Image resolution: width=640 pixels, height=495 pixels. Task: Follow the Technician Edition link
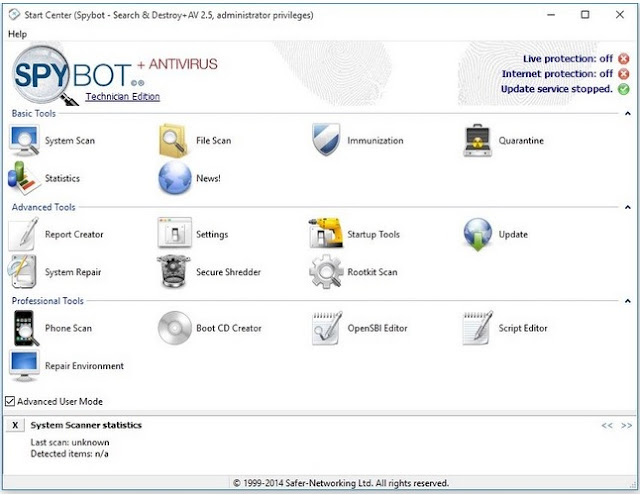click(122, 97)
